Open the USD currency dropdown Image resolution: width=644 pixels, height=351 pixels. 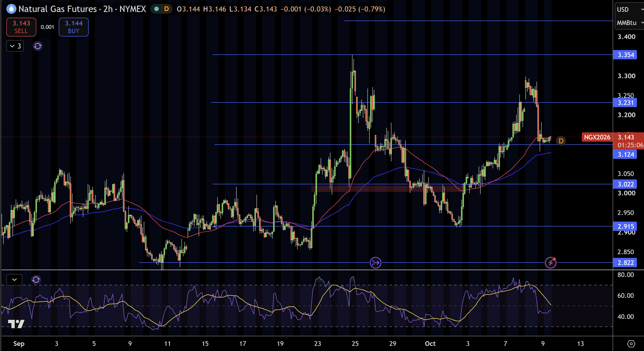630,10
